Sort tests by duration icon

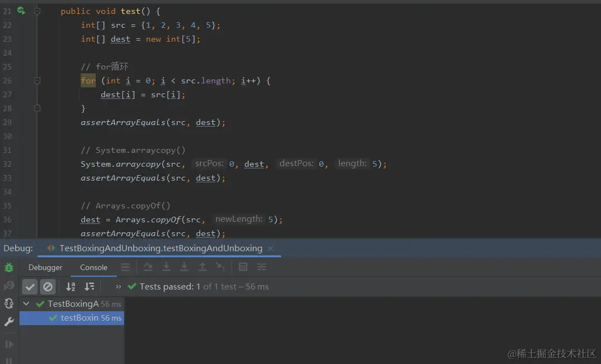point(89,286)
